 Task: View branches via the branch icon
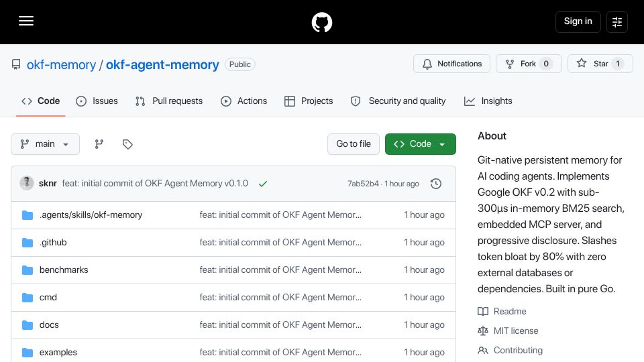pos(99,144)
